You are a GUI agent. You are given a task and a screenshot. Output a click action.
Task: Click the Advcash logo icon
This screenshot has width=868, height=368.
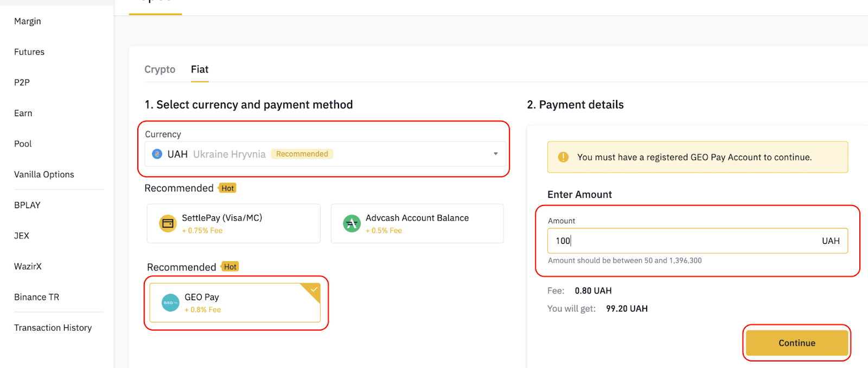point(352,223)
